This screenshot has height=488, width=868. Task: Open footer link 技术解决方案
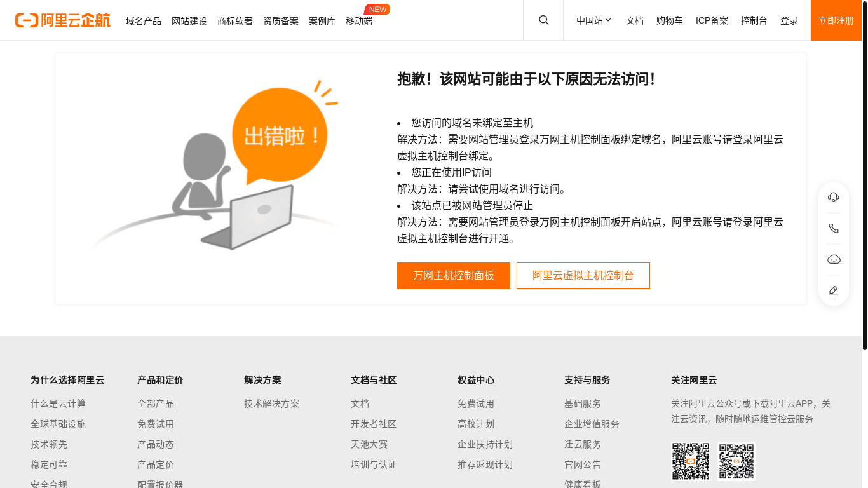[272, 403]
